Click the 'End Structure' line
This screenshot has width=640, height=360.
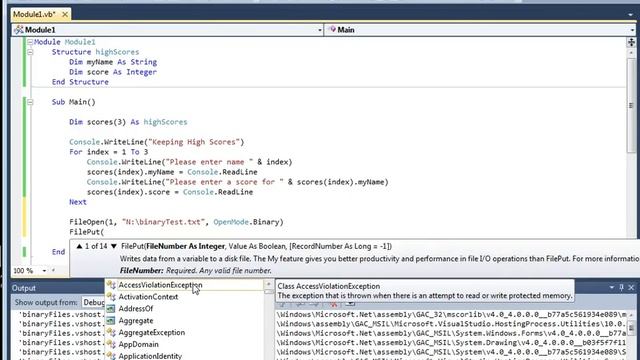pyautogui.click(x=80, y=82)
